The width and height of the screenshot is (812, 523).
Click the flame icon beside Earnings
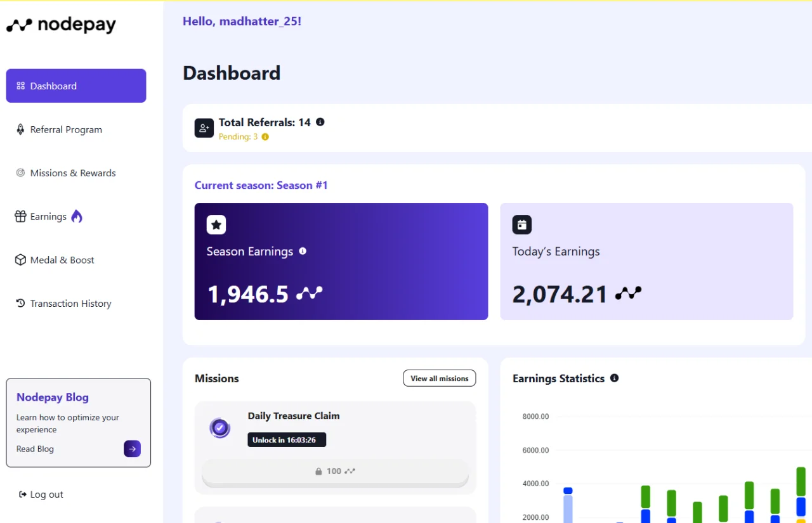[77, 216]
